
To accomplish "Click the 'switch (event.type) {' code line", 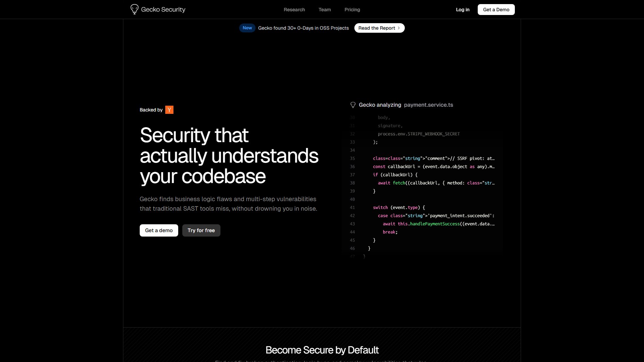I will (399, 208).
